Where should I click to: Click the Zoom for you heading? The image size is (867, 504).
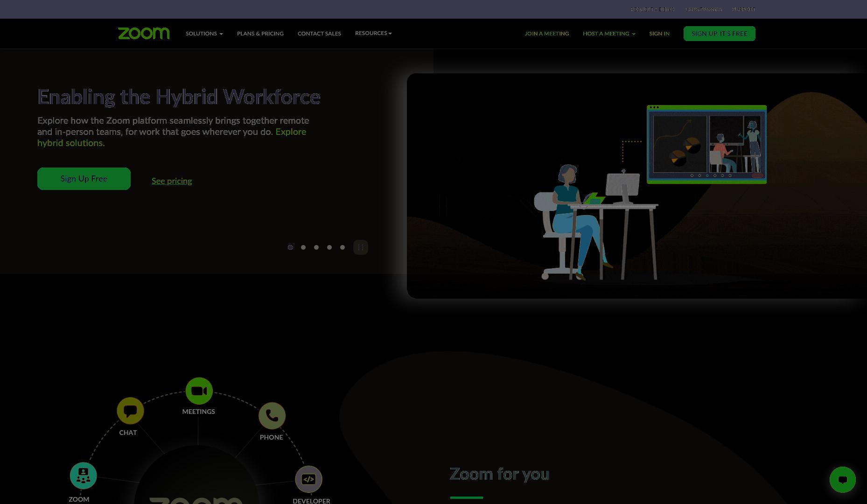tap(499, 474)
